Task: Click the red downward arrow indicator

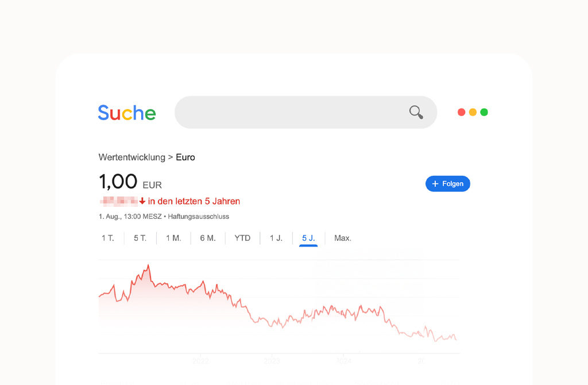Action: point(142,201)
